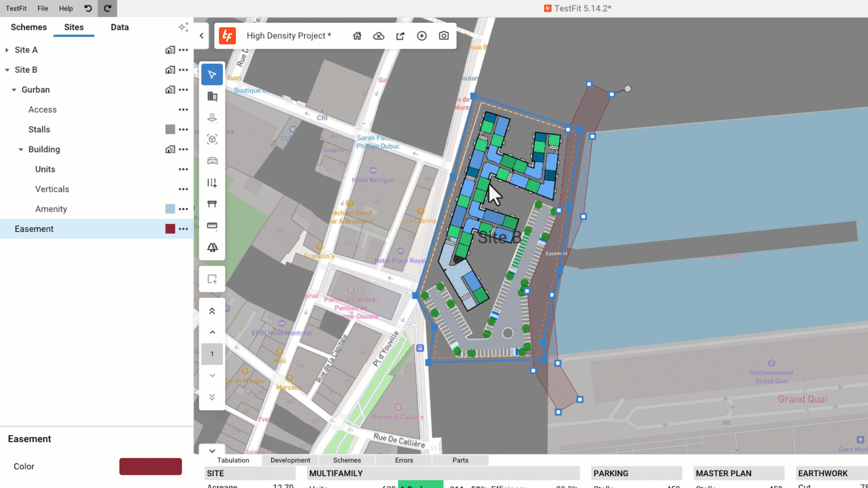Select the car parking tool
868x488 pixels.
tap(212, 161)
